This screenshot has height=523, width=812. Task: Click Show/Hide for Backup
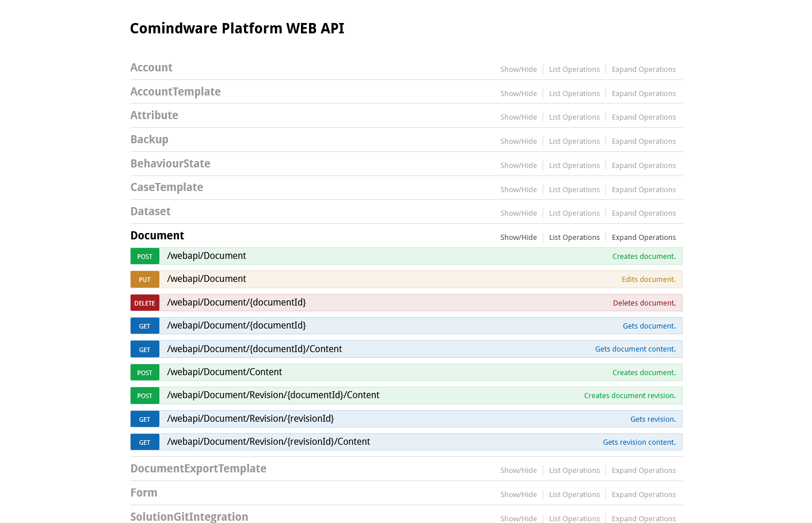click(x=519, y=142)
